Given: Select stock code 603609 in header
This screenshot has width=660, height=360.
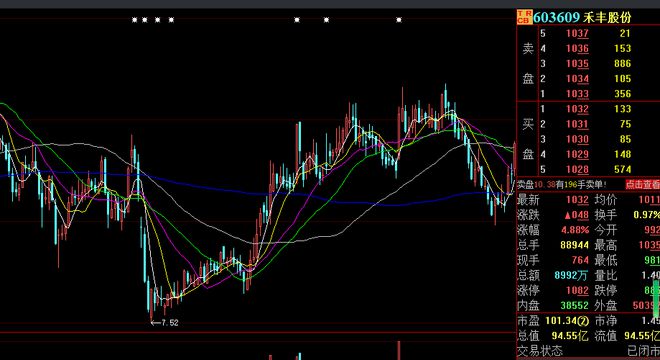Looking at the screenshot, I should (x=556, y=18).
